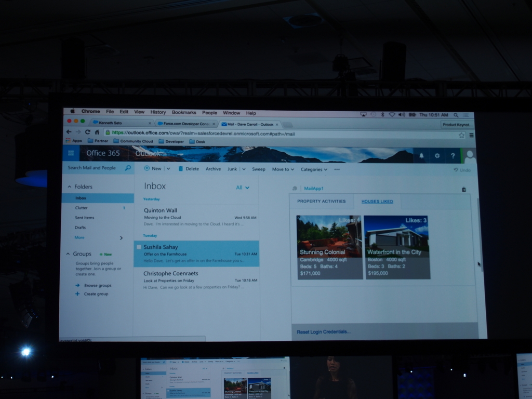
Task: Open notifications with the bell icon
Action: click(x=422, y=155)
